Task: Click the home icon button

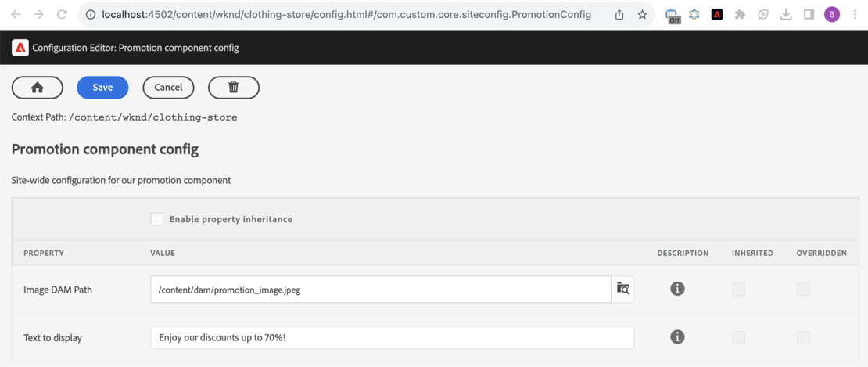Action: pos(37,88)
